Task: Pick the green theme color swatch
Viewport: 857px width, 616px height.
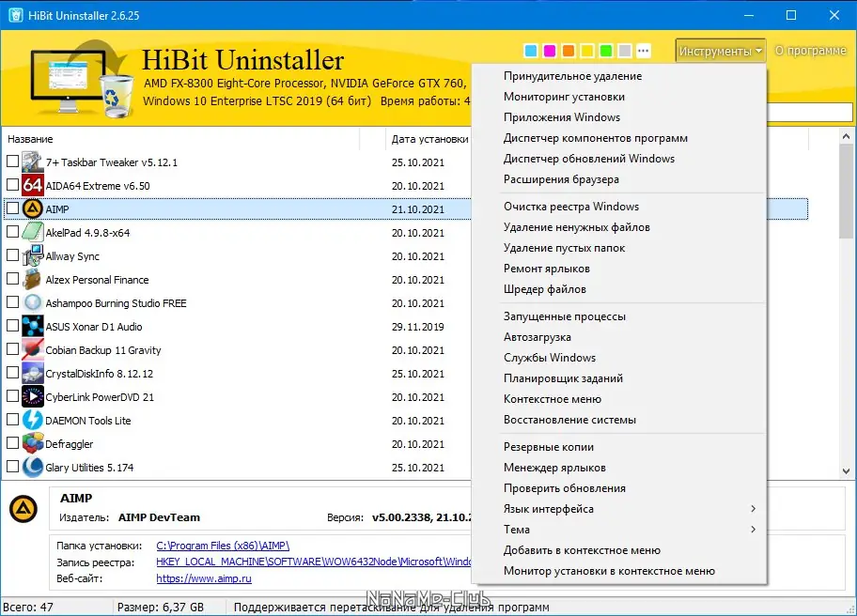Action: coord(605,51)
